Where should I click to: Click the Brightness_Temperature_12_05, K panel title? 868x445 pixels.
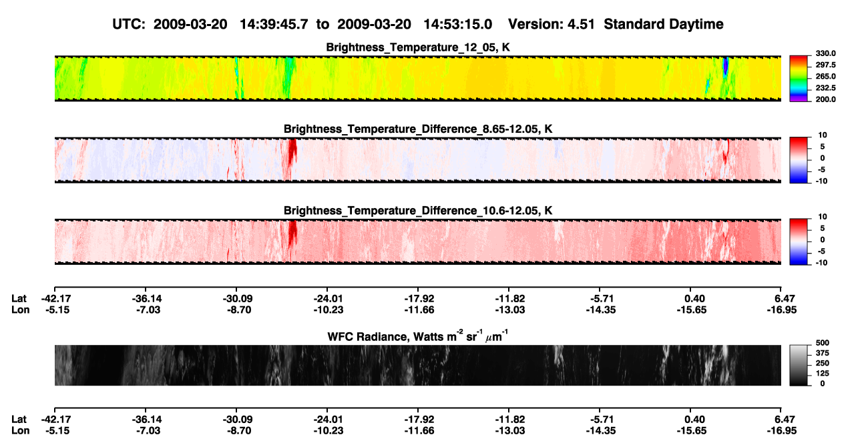coord(419,47)
